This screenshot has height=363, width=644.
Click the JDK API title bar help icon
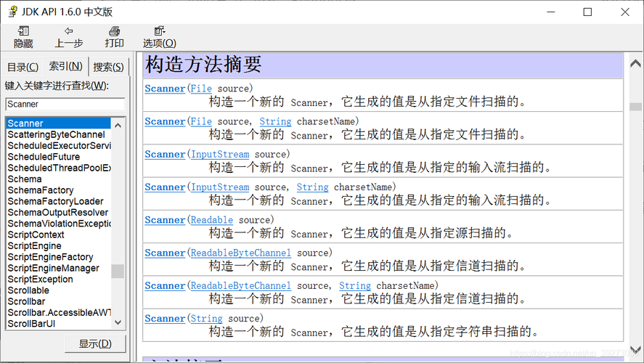coord(13,12)
